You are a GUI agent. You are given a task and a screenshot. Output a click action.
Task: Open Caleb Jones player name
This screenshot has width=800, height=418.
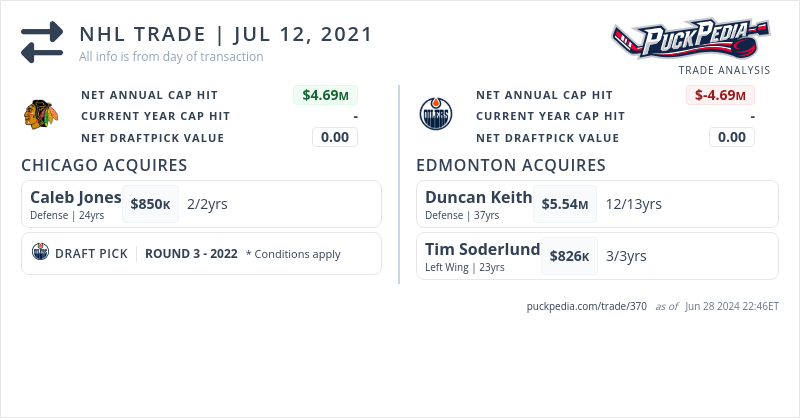click(76, 197)
